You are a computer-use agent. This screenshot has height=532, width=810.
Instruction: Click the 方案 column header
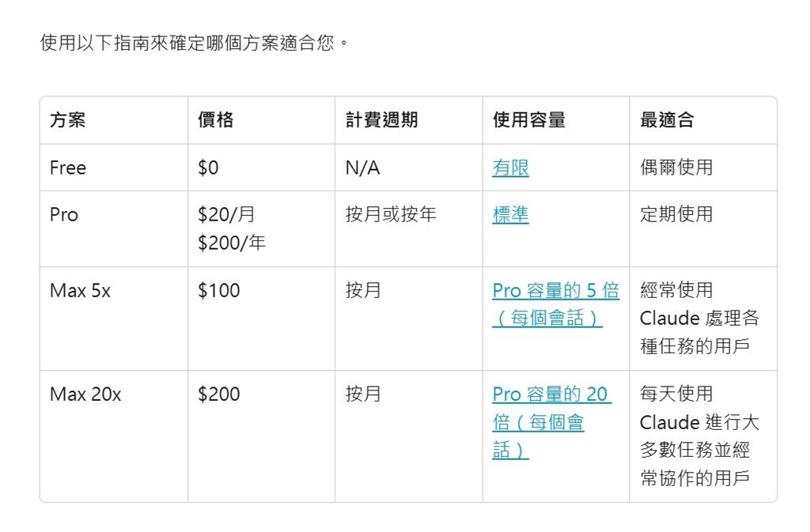(68, 120)
